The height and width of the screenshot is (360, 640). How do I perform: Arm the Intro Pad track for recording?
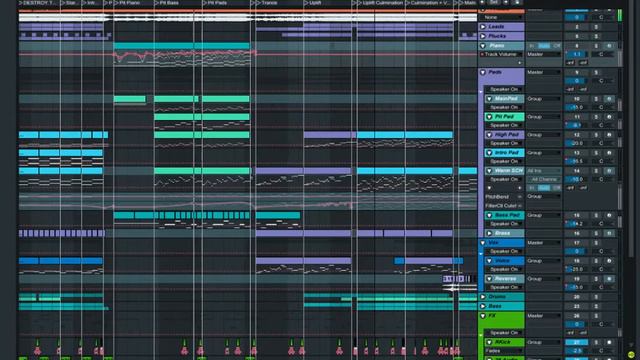(x=609, y=153)
